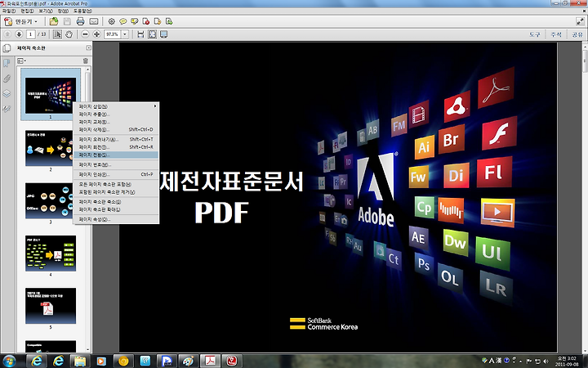
Task: Choose 페이지 번호 in context menu
Action: pyautogui.click(x=116, y=164)
